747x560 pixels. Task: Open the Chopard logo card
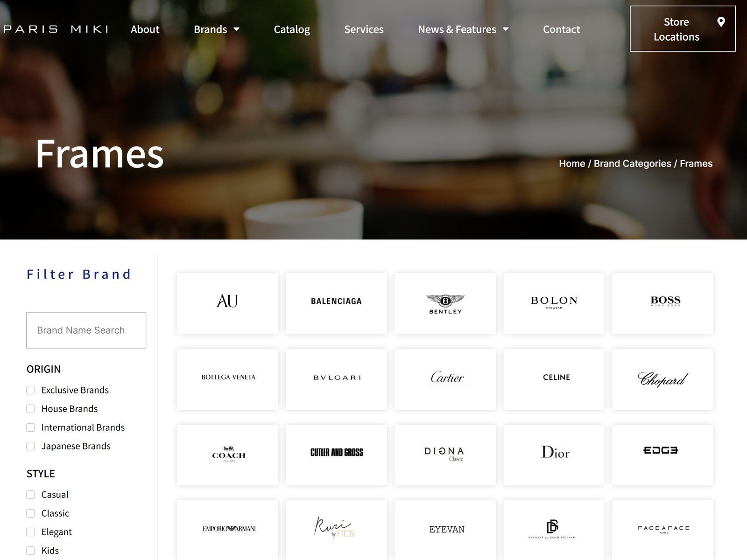(x=662, y=379)
